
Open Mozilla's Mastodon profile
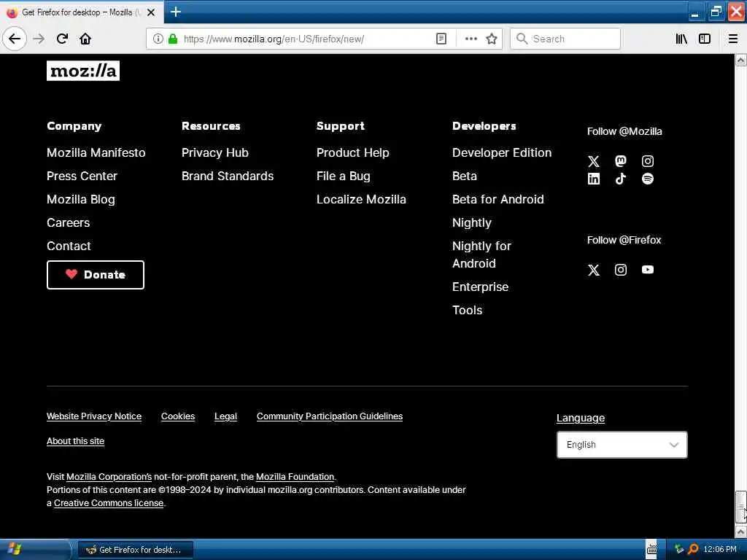click(621, 161)
